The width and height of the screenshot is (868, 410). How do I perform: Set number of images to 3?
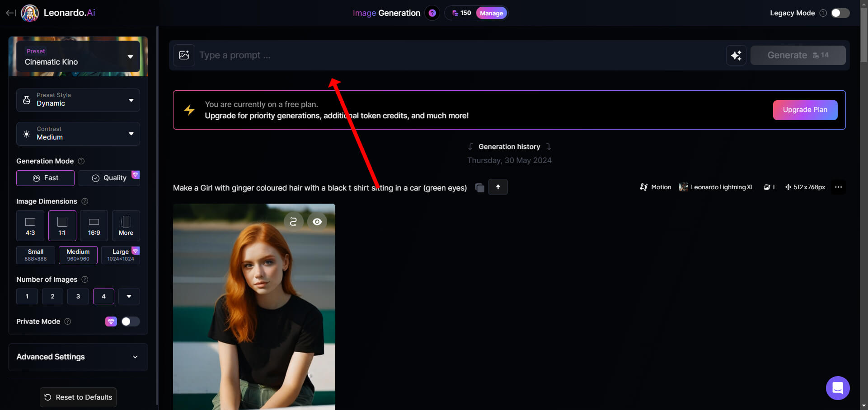click(78, 296)
